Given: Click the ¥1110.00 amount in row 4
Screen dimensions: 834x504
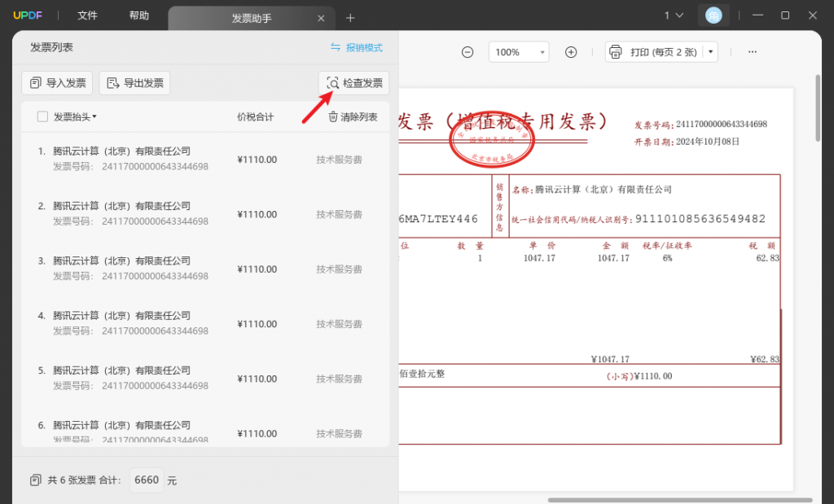Looking at the screenshot, I should pos(257,324).
